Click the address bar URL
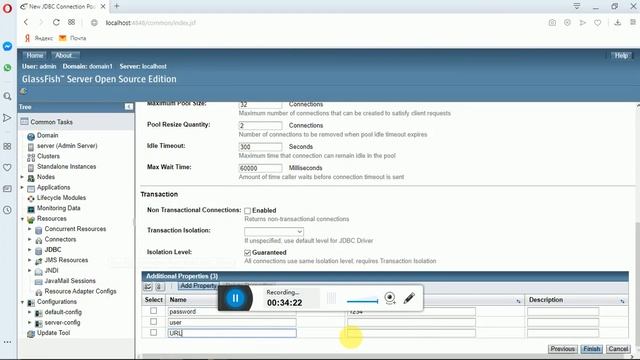The height and width of the screenshot is (360, 640). point(150,23)
